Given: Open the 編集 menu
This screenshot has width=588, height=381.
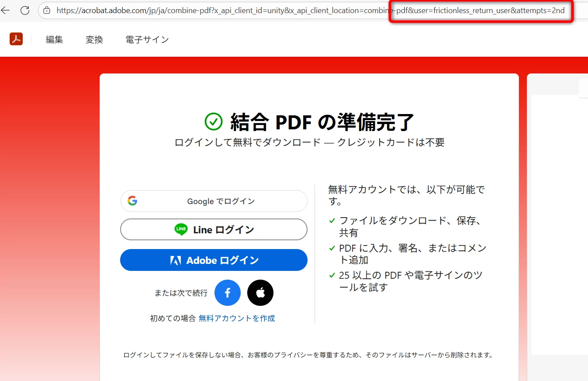Looking at the screenshot, I should [55, 39].
